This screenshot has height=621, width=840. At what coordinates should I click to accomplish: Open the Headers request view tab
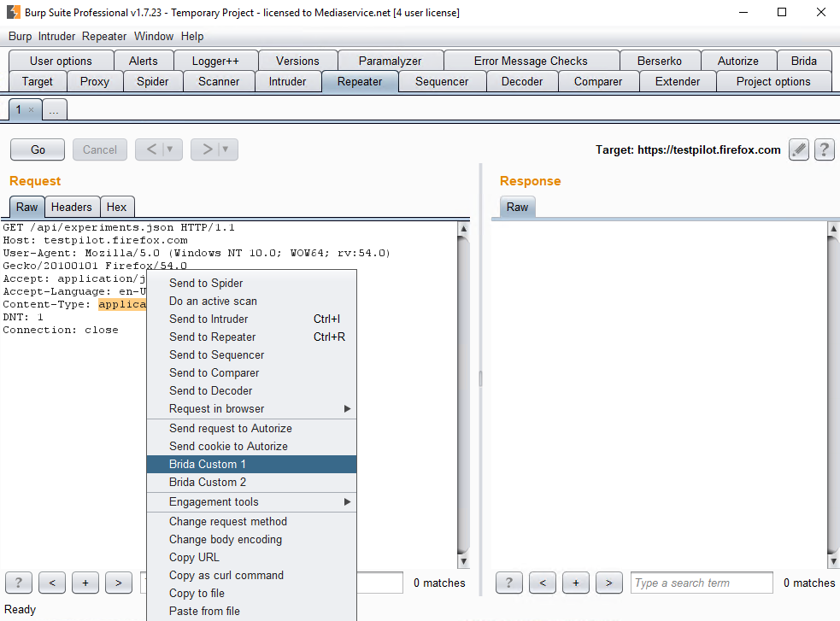click(x=71, y=207)
